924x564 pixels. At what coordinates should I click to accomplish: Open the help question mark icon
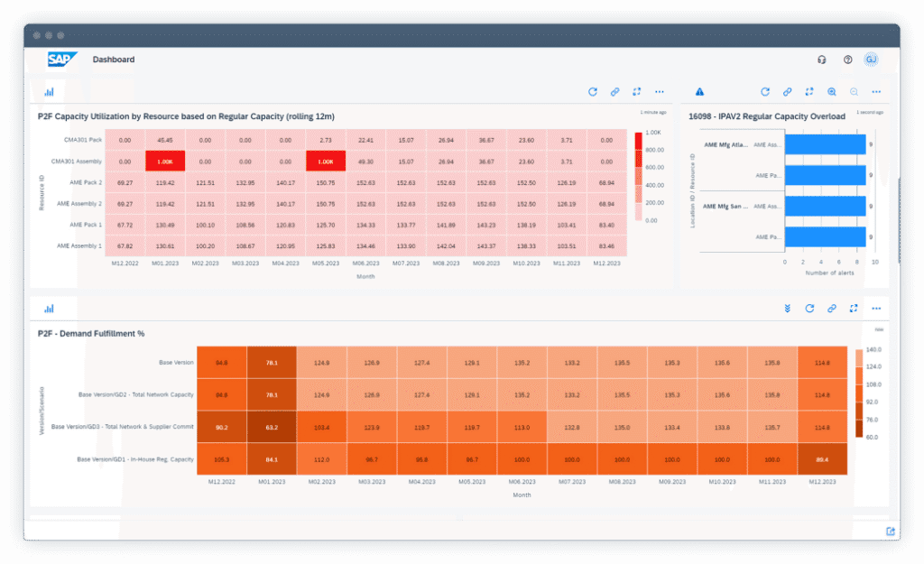(x=847, y=60)
